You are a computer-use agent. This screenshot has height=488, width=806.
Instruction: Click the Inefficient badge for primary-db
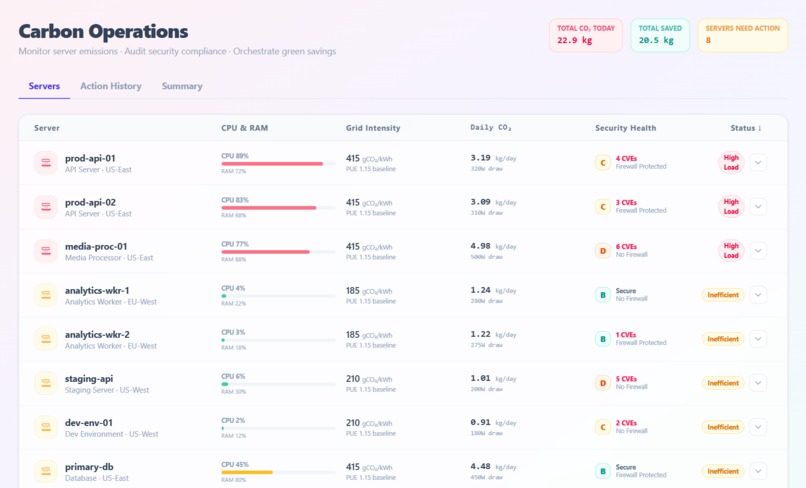pyautogui.click(x=723, y=471)
